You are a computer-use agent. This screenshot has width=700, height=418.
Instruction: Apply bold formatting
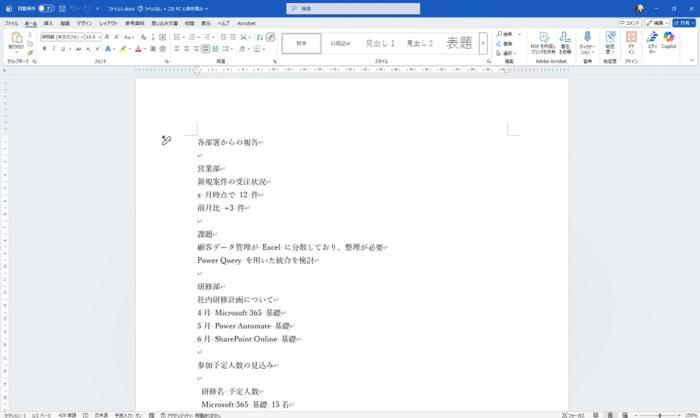coord(44,48)
